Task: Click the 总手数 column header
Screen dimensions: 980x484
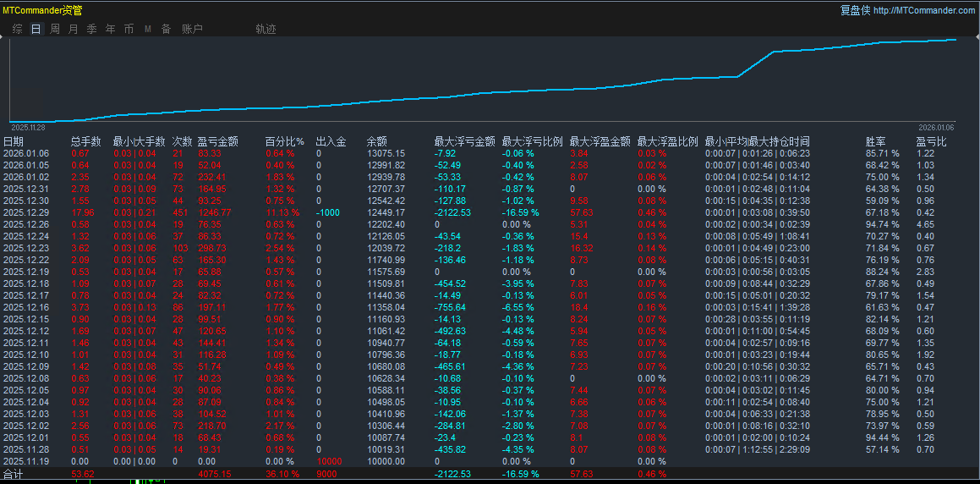Action: [85, 142]
